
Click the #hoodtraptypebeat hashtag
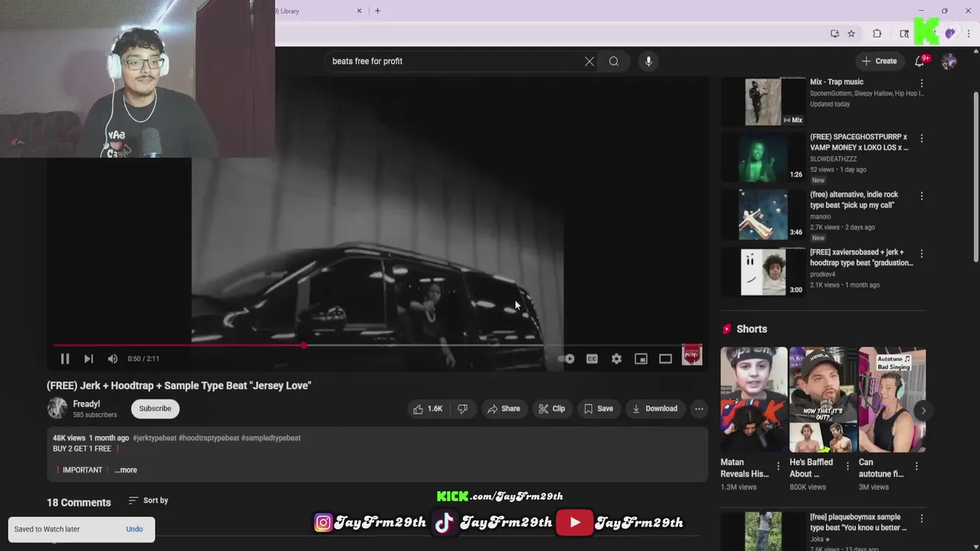[209, 438]
